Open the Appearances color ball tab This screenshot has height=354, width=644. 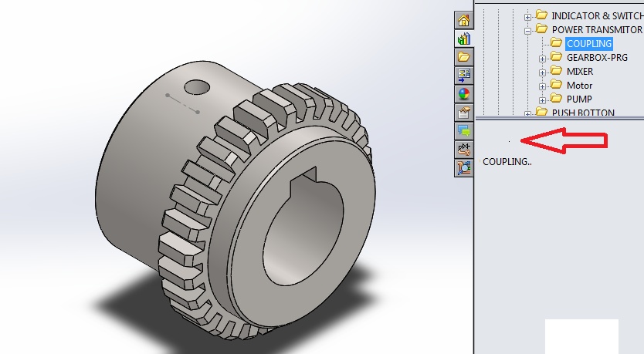point(464,94)
